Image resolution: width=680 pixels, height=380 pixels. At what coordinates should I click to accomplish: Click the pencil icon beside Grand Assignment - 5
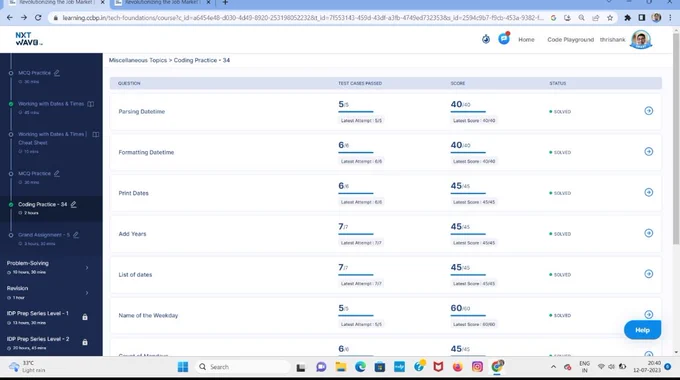76,235
